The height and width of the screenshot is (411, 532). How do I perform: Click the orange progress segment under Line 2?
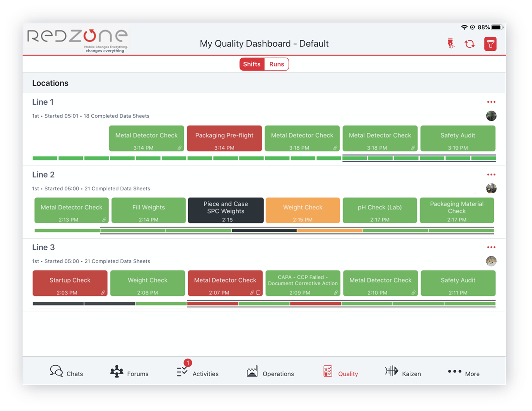[329, 231]
